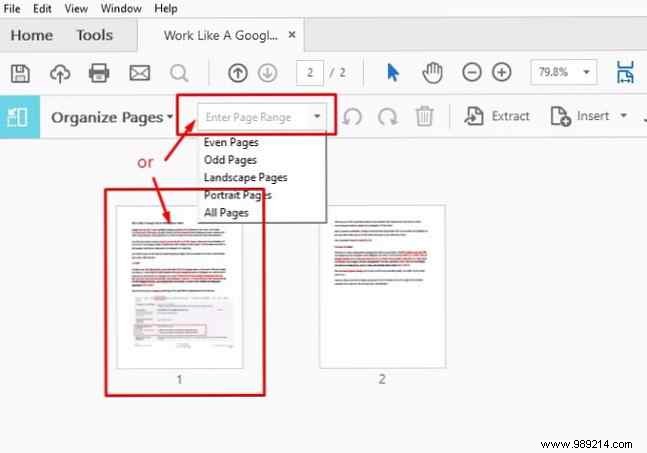The height and width of the screenshot is (453, 647).
Task: Open the File menu
Action: (12, 8)
